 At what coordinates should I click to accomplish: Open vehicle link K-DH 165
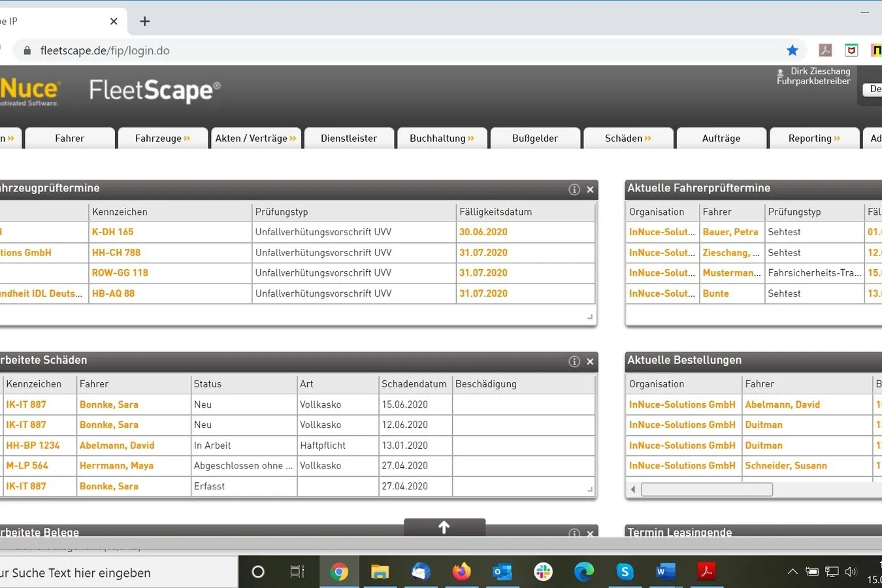[x=112, y=232]
